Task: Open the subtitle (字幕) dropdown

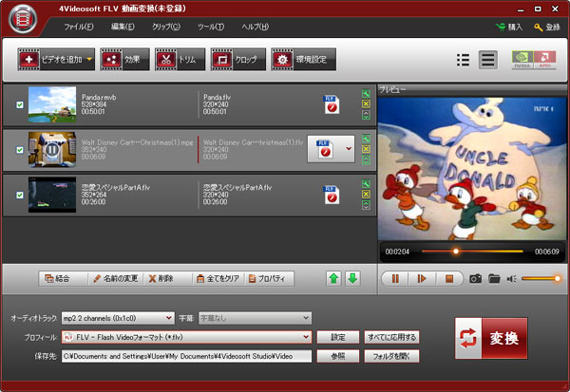Action: (255, 318)
